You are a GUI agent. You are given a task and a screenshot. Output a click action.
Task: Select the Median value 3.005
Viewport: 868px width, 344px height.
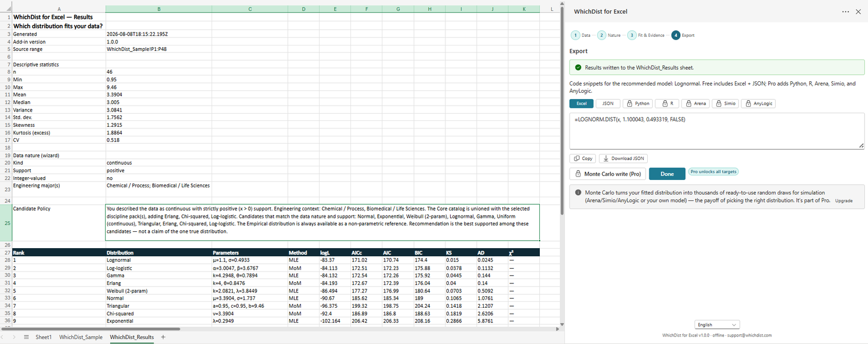click(159, 102)
